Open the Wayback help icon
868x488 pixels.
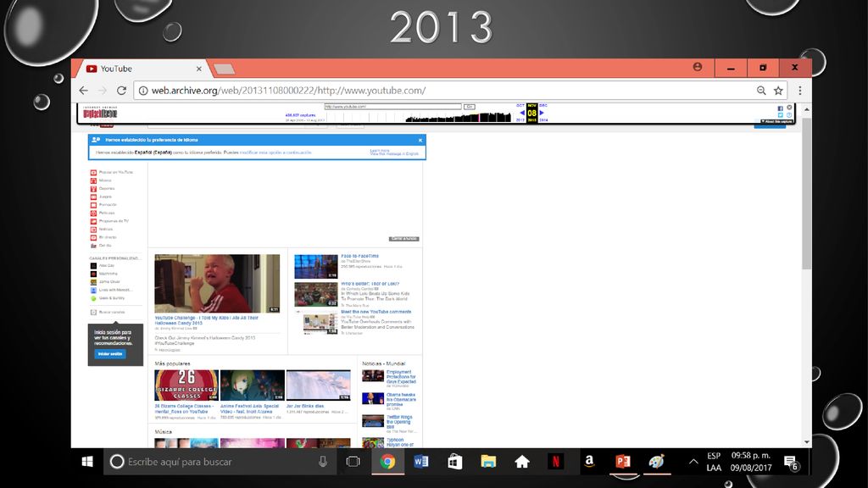coord(789,115)
